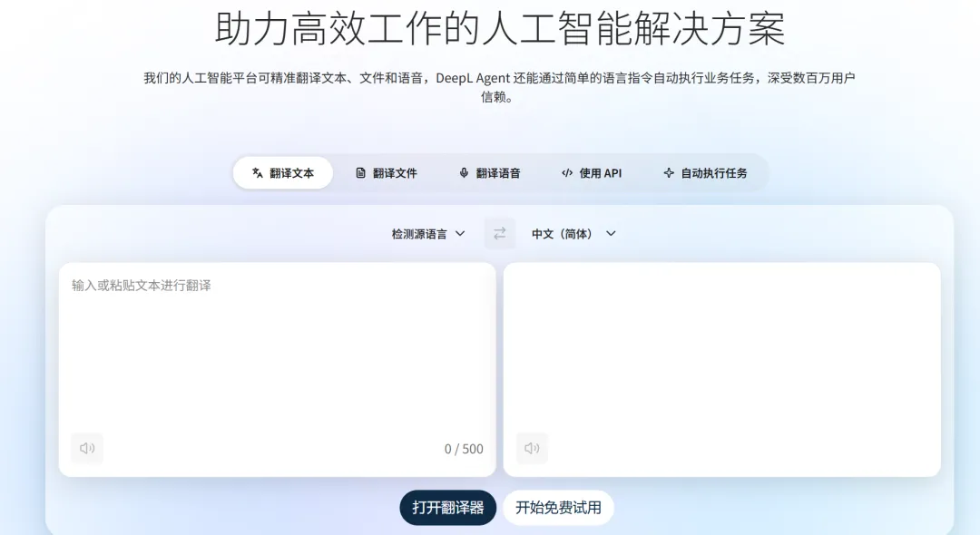Open the 检测源语言 source language dropdown
Screen dimensions: 980x535
click(428, 233)
